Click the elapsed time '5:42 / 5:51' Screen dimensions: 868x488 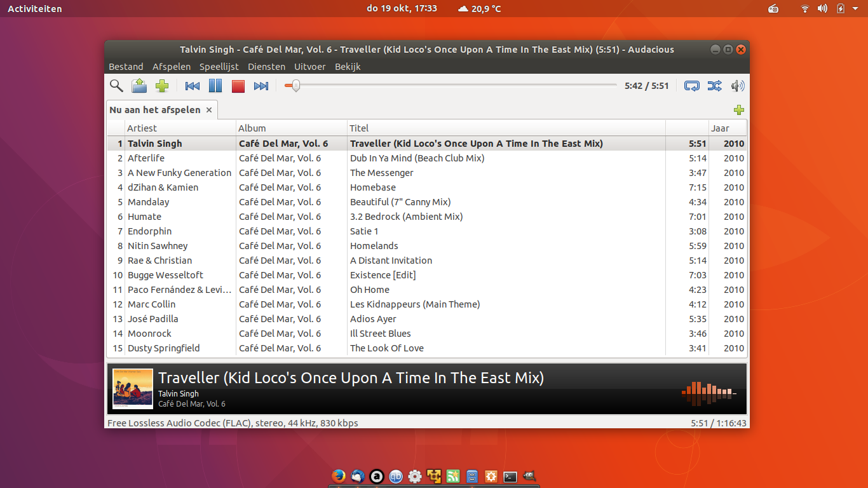click(x=646, y=86)
